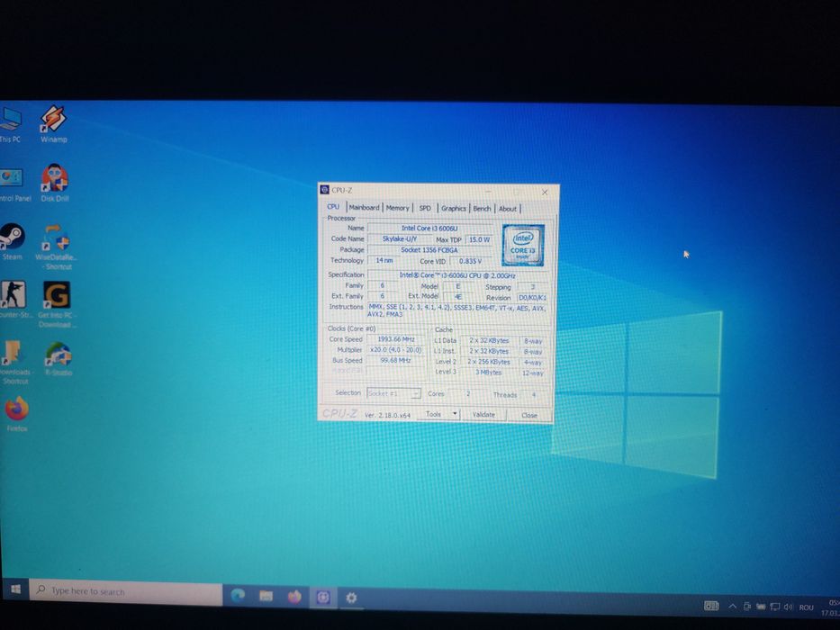Click the 0.835 V Core VID value
Image resolution: width=840 pixels, height=630 pixels.
(471, 261)
